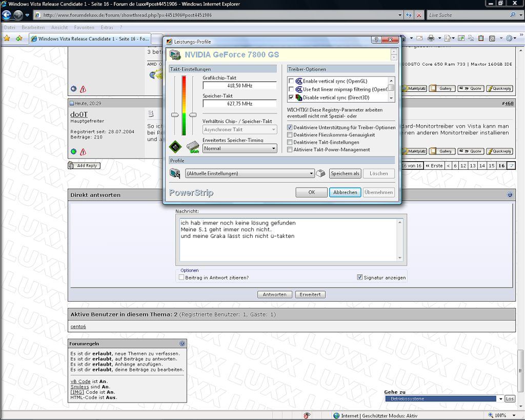The height and width of the screenshot is (420, 525).
Task: Click the graphics chip icon below the sliders
Action: point(175,147)
